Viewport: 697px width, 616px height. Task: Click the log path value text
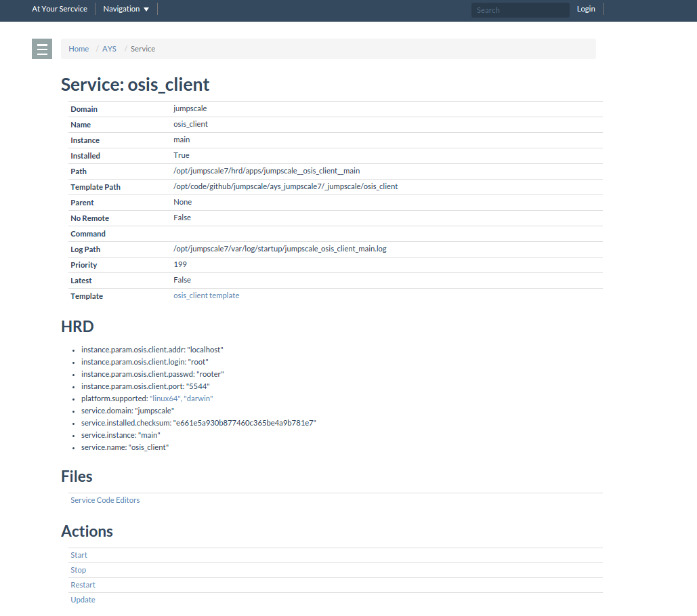coord(280,249)
